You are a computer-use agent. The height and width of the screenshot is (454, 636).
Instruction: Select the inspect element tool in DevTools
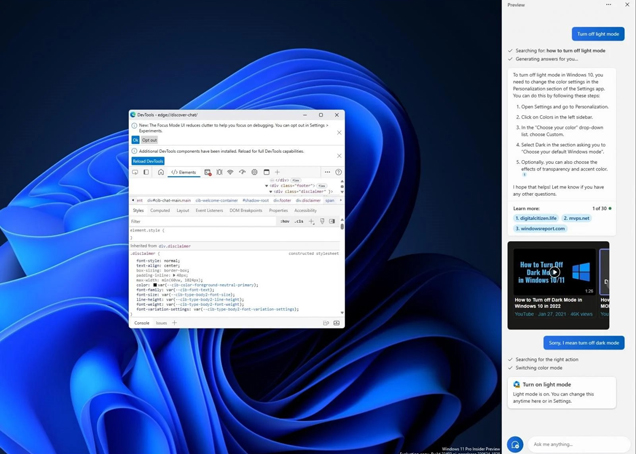135,172
